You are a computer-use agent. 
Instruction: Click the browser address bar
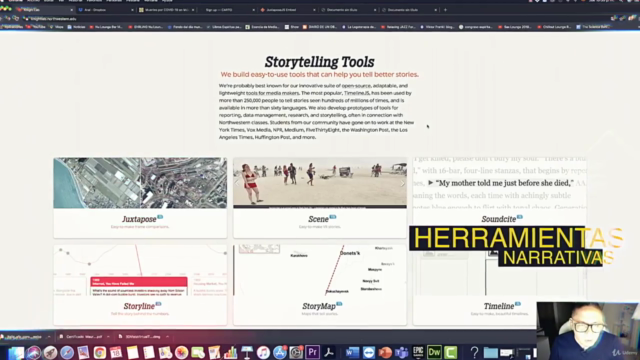314,18
